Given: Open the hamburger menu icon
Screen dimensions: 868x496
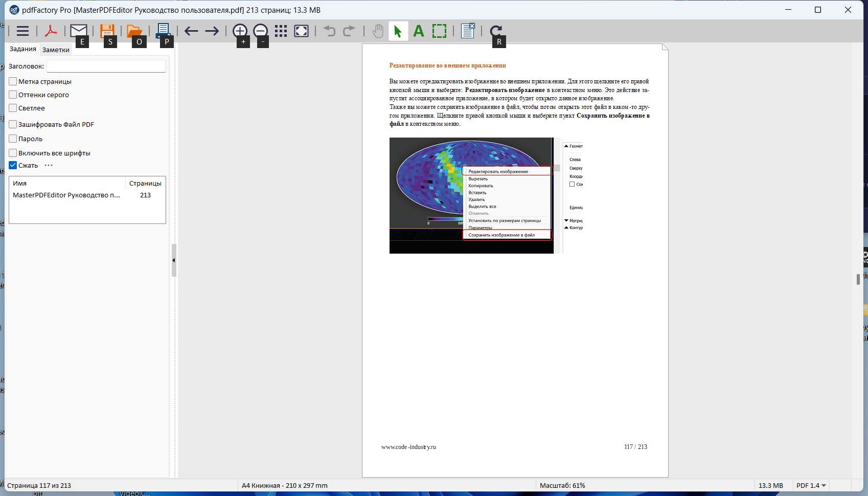Looking at the screenshot, I should tap(22, 31).
